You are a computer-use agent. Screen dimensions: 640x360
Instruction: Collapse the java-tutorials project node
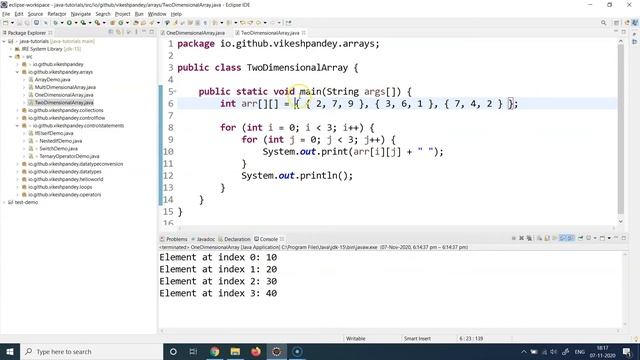point(4,41)
